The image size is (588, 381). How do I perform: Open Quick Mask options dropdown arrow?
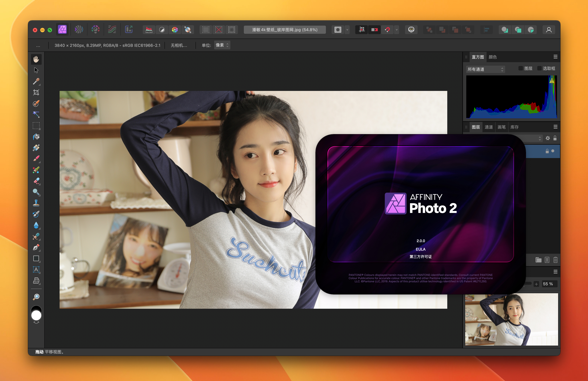(x=347, y=30)
